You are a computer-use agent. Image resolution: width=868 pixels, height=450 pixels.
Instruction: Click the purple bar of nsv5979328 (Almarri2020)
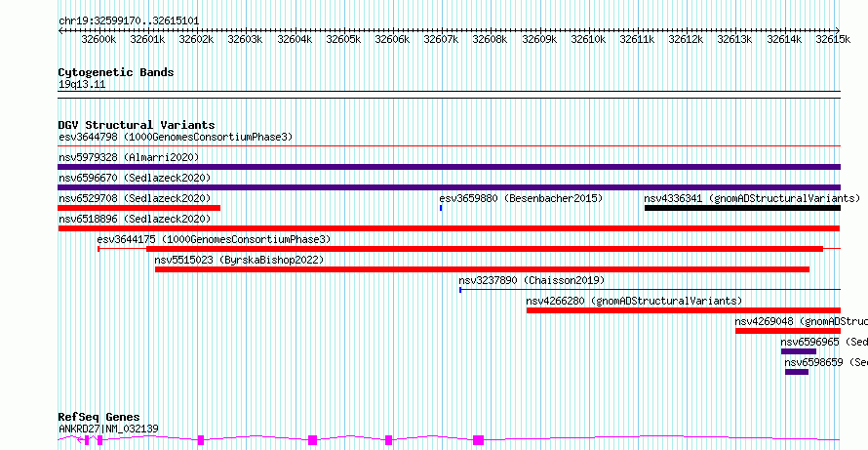449,167
